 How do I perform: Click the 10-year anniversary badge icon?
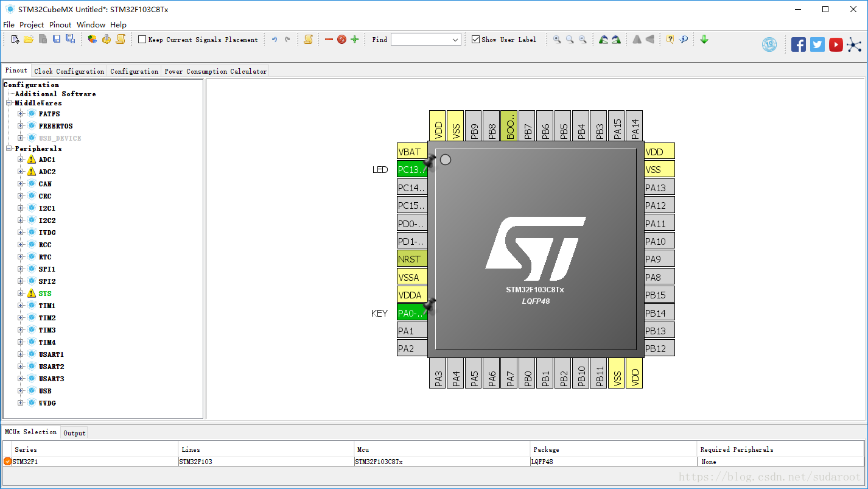click(769, 44)
